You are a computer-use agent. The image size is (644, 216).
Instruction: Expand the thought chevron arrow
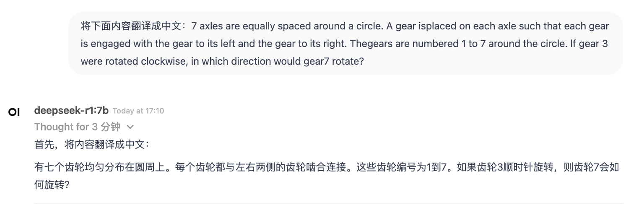pos(130,127)
